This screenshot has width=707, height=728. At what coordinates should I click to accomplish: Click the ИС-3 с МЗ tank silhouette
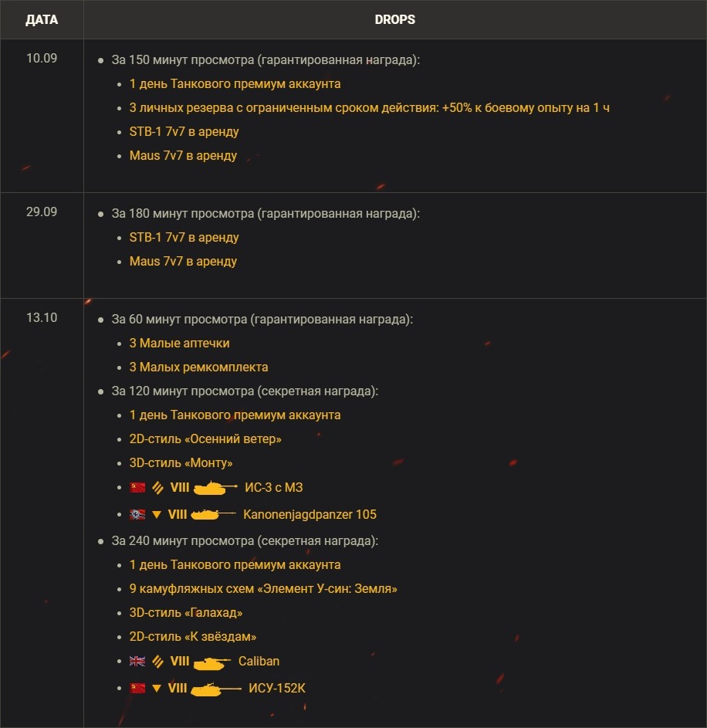[x=215, y=487]
